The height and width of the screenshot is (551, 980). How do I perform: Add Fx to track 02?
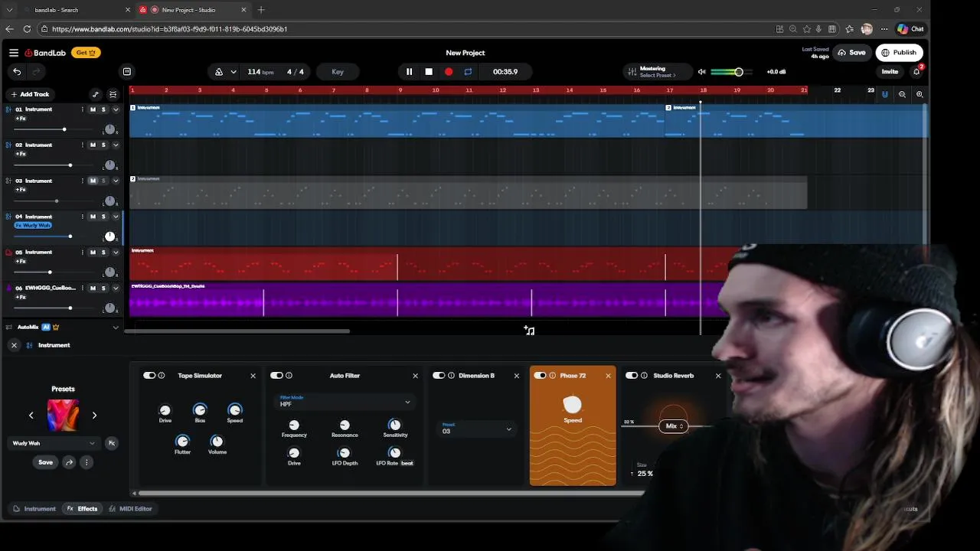[x=21, y=154]
